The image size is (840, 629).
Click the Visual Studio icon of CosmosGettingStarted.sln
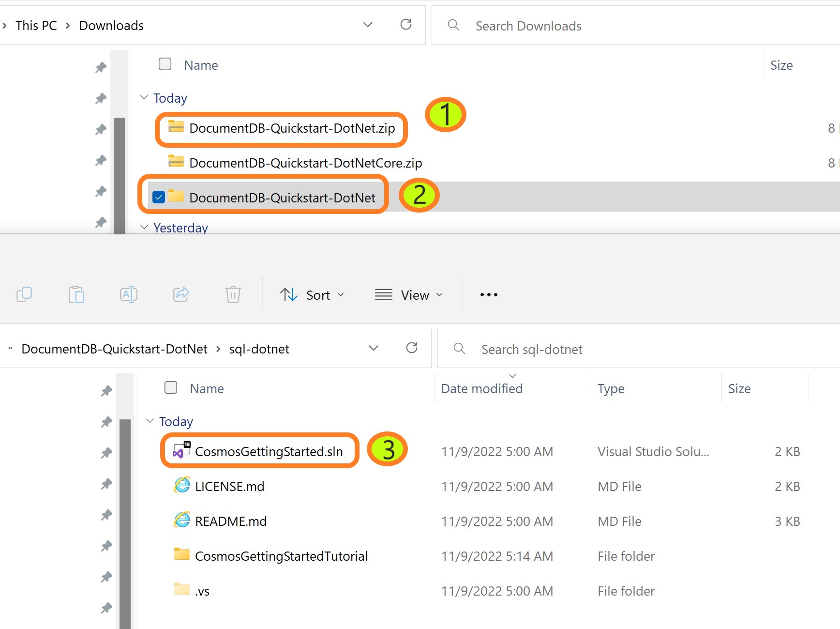pos(182,450)
